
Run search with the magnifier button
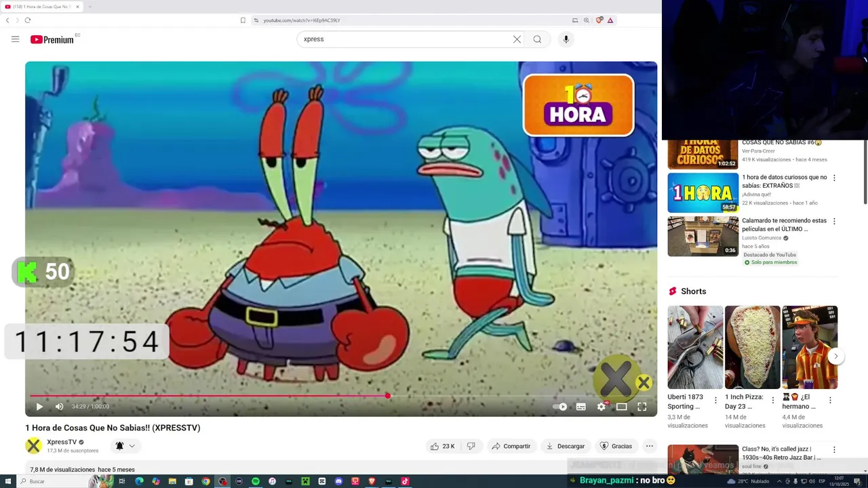pyautogui.click(x=537, y=39)
